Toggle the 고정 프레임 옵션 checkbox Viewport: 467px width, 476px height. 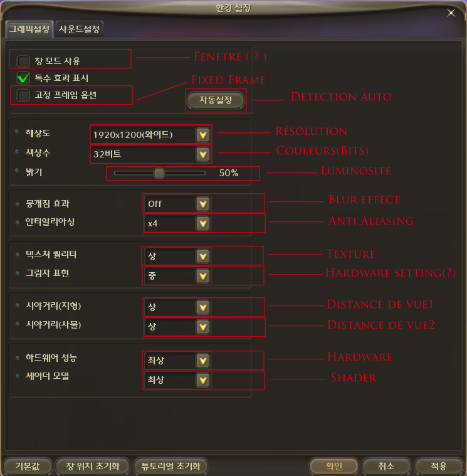[x=23, y=95]
